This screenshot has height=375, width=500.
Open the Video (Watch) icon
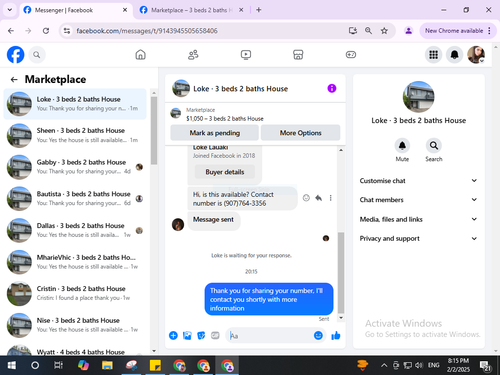click(246, 55)
